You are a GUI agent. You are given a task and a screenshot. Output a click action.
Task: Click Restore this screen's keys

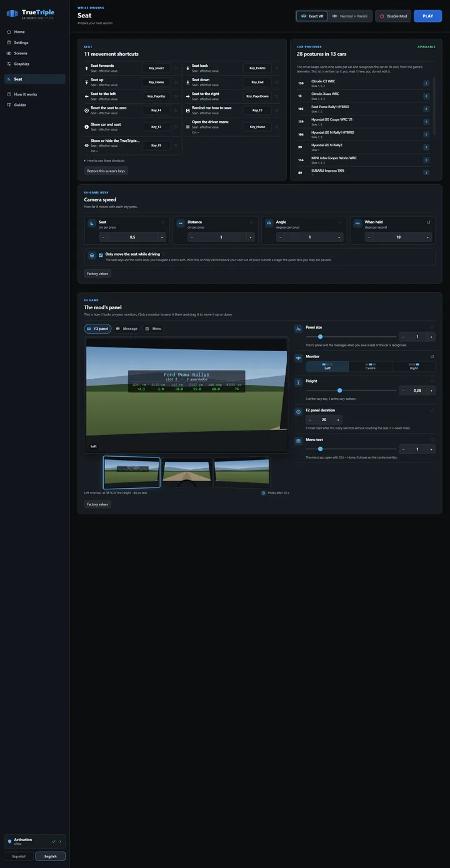106,171
